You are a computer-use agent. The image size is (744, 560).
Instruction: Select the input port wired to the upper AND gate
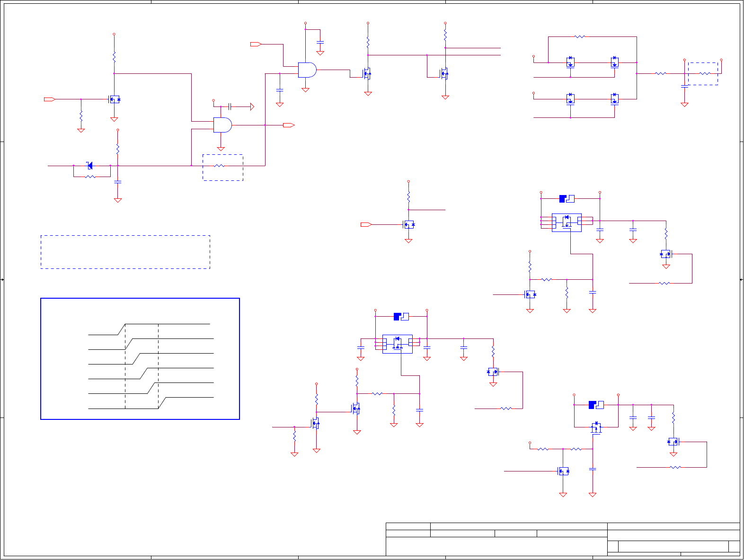click(256, 44)
